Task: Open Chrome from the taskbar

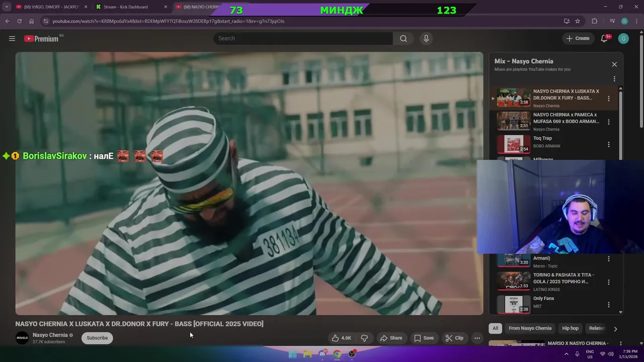Action: 337,354
